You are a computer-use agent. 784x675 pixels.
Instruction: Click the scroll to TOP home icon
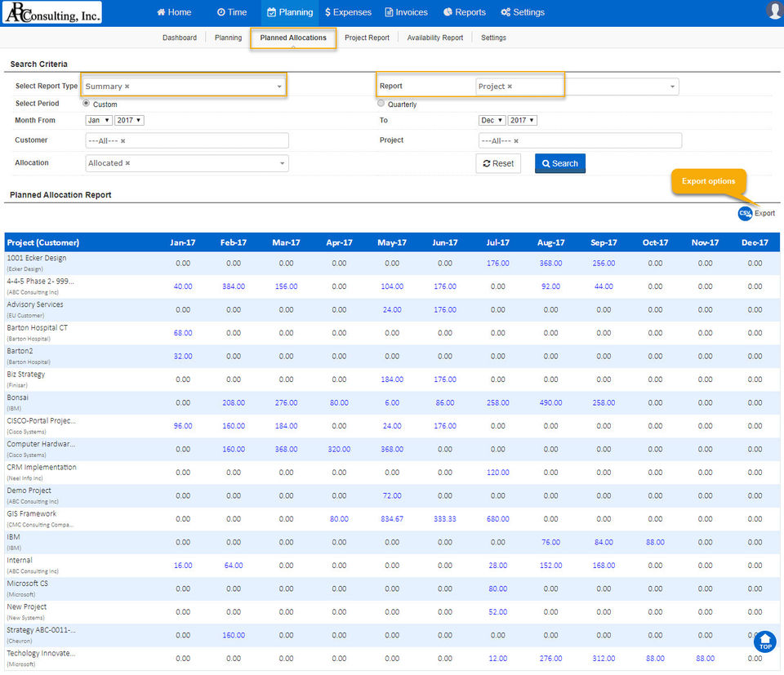tap(764, 642)
